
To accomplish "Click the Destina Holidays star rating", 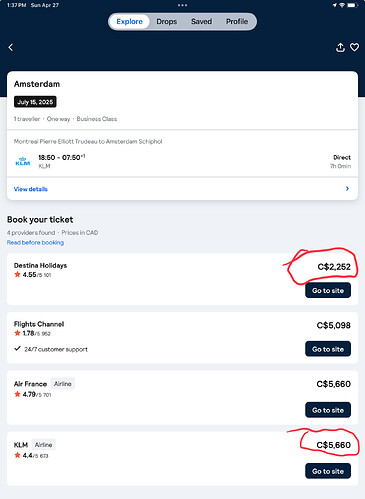I will (32, 275).
